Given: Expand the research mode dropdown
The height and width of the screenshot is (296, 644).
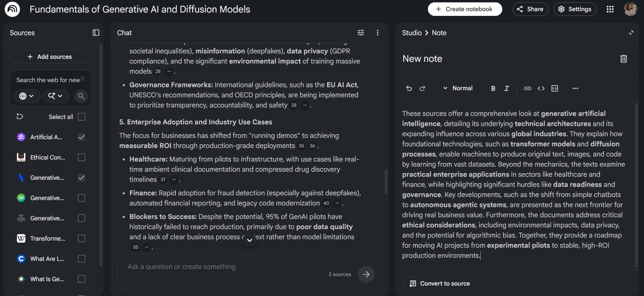Looking at the screenshot, I should [x=55, y=96].
